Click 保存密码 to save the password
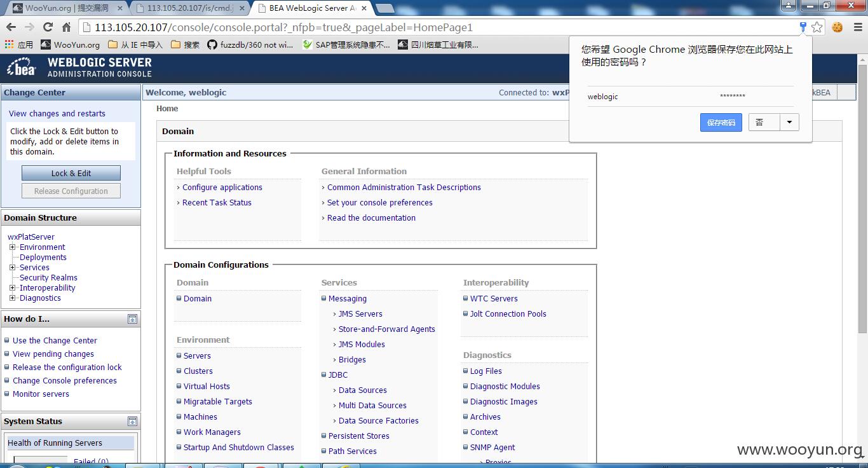This screenshot has height=468, width=868. (x=721, y=123)
